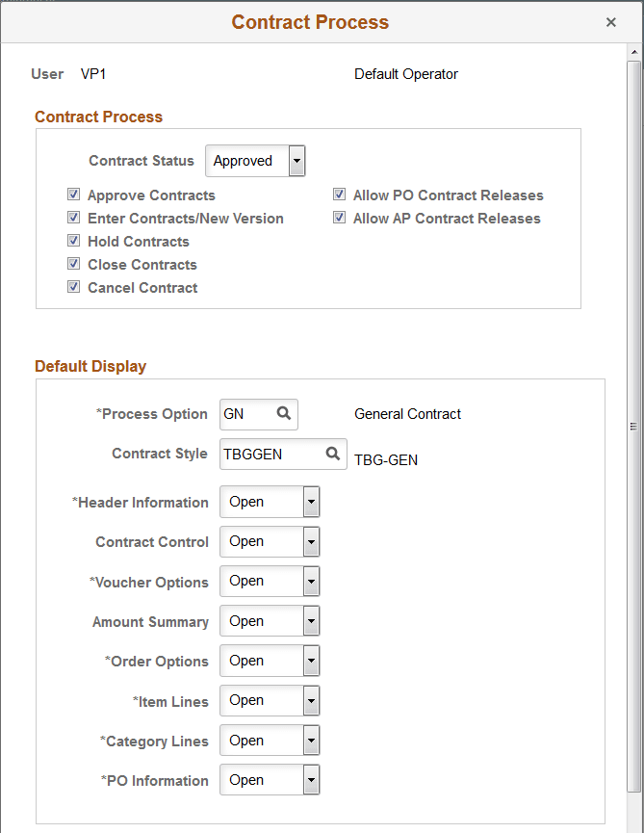Open the Contract Status dropdown
This screenshot has width=644, height=833.
tap(296, 161)
